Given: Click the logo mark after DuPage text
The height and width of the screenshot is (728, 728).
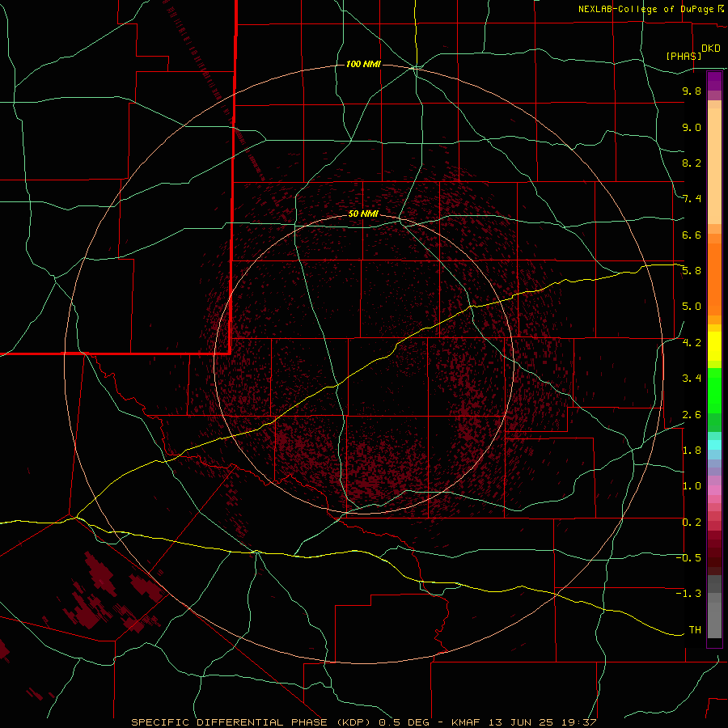Looking at the screenshot, I should pyautogui.click(x=721, y=8).
